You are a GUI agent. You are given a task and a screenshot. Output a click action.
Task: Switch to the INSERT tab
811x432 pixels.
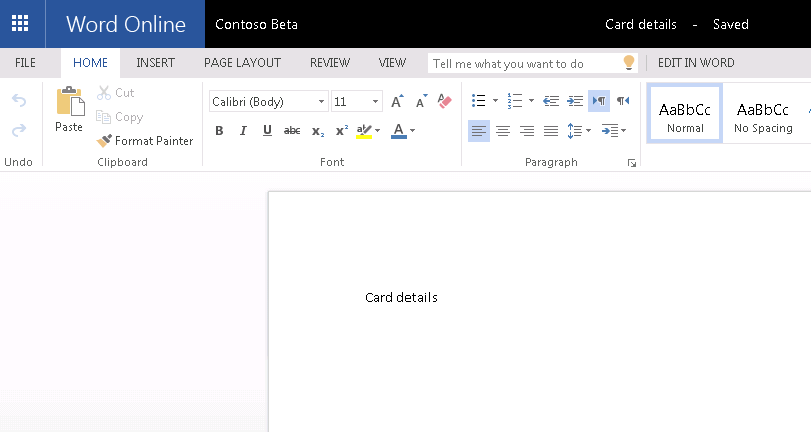[155, 63]
